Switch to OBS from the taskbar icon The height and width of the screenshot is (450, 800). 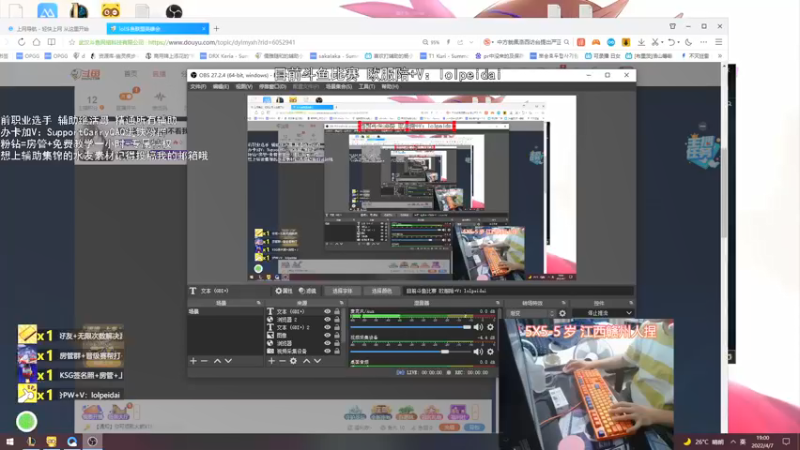[x=92, y=441]
